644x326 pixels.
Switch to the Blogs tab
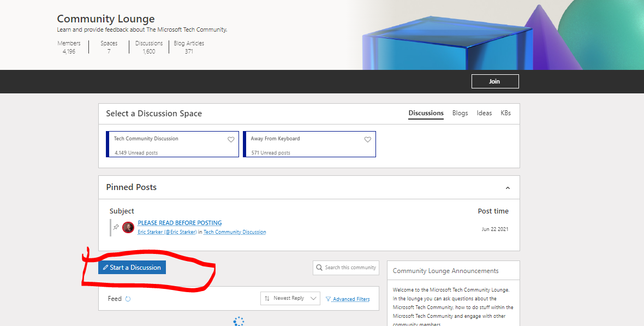point(460,113)
